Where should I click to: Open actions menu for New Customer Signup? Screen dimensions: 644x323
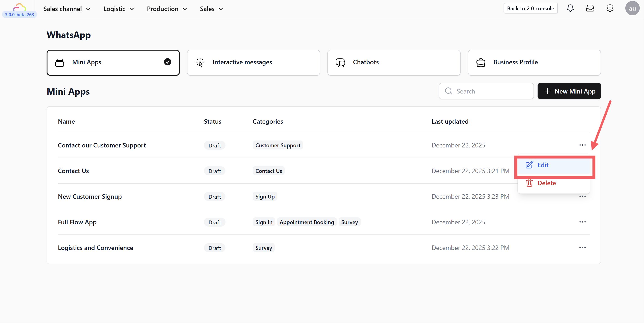[582, 196]
